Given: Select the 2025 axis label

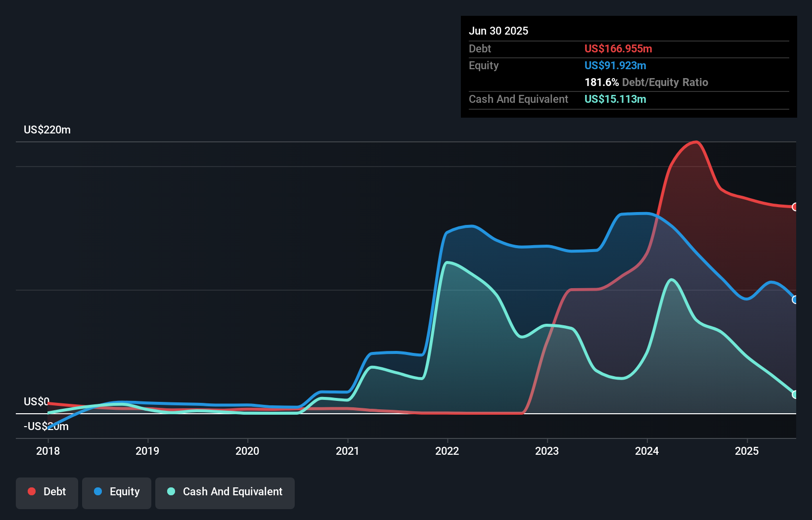Looking at the screenshot, I should tap(747, 451).
